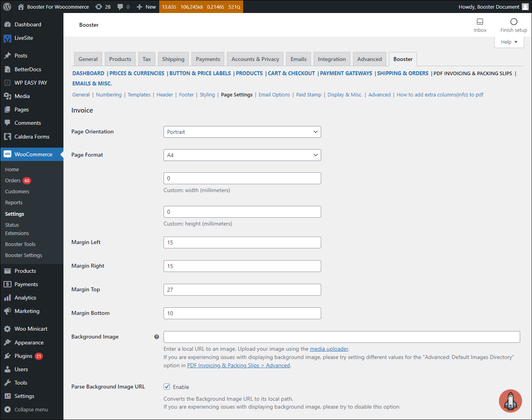The width and height of the screenshot is (532, 420).
Task: Open the PRICES & CURRENCIES section link
Action: tap(137, 73)
